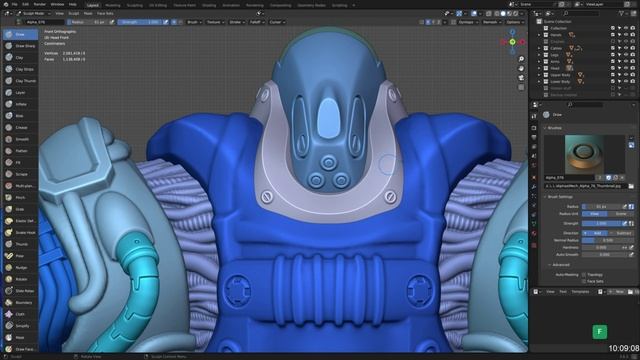Select the Draw Sharp brush
Image resolution: width=640 pixels, height=360 pixels.
(20, 46)
